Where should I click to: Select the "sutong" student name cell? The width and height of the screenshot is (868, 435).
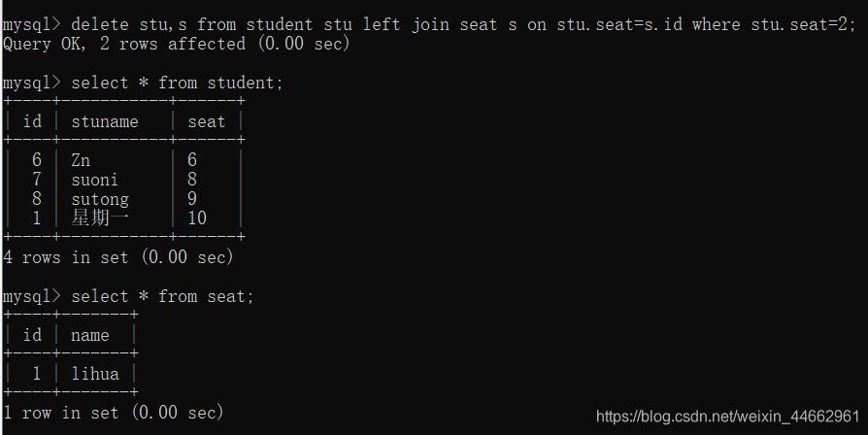[x=99, y=199]
